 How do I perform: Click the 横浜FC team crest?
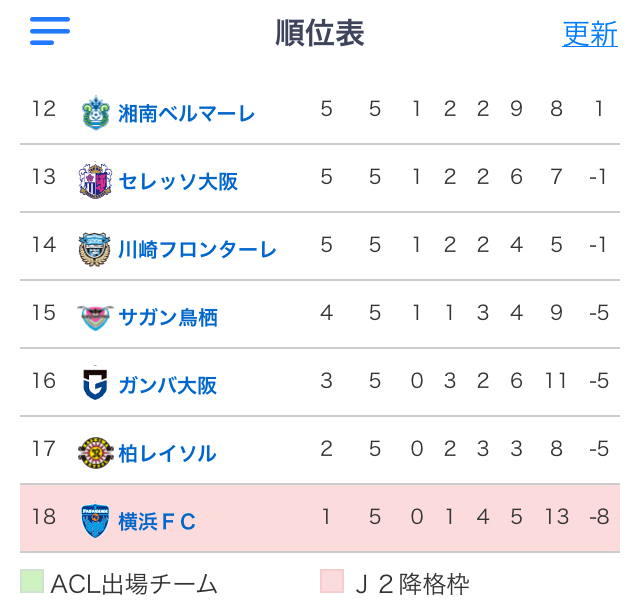tap(95, 520)
